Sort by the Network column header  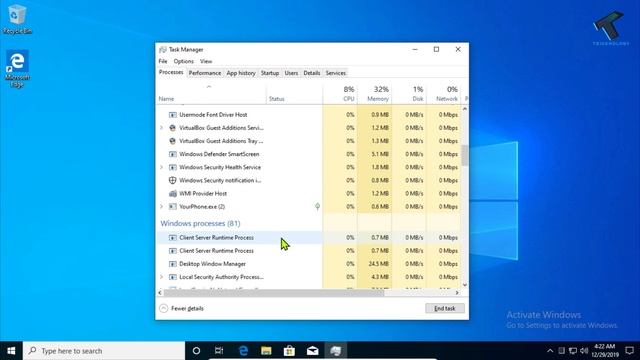pos(444,94)
